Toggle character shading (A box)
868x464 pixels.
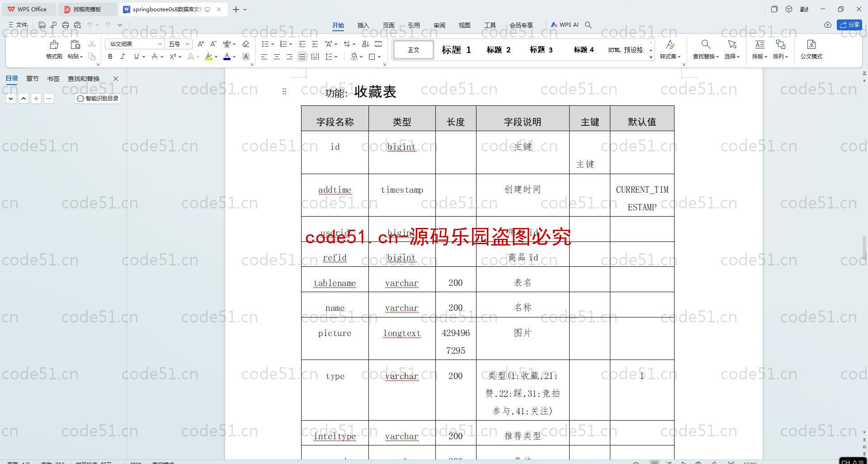[245, 57]
